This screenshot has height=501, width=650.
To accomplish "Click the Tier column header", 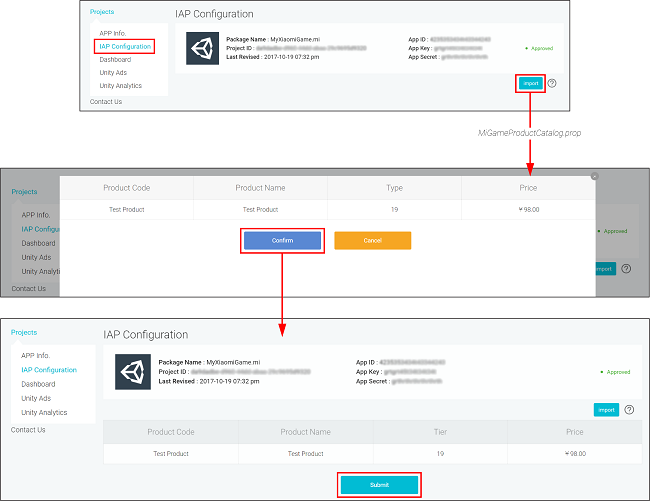I will click(x=440, y=432).
